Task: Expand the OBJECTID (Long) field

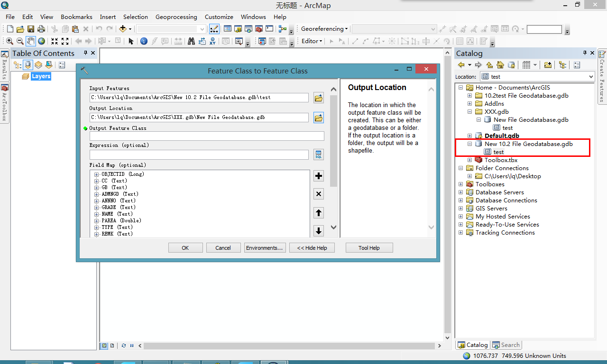Action: [x=97, y=174]
